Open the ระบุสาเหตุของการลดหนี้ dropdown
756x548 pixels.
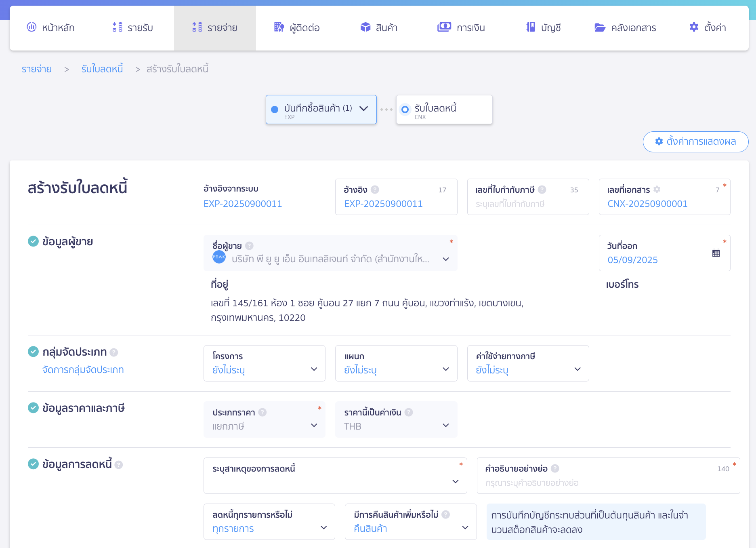coord(335,476)
